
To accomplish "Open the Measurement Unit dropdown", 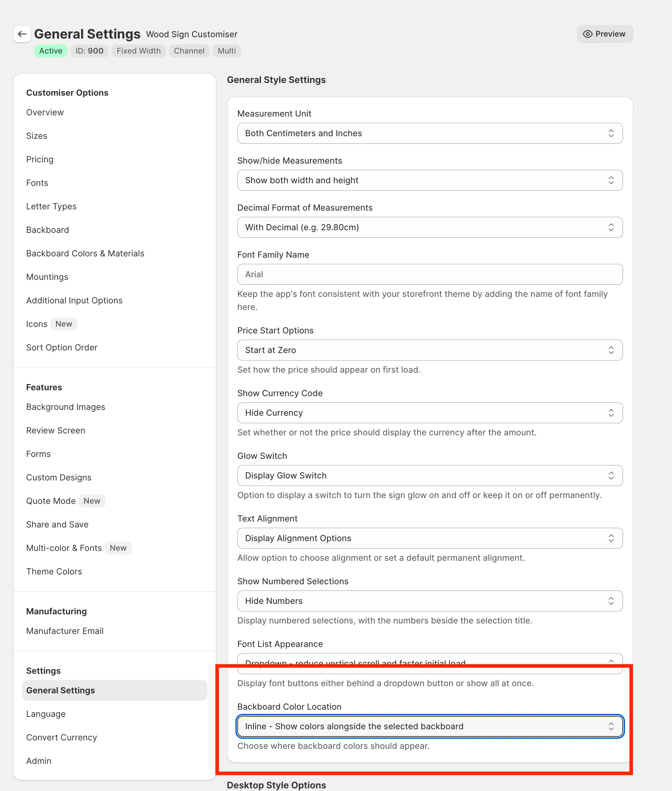I will click(430, 133).
